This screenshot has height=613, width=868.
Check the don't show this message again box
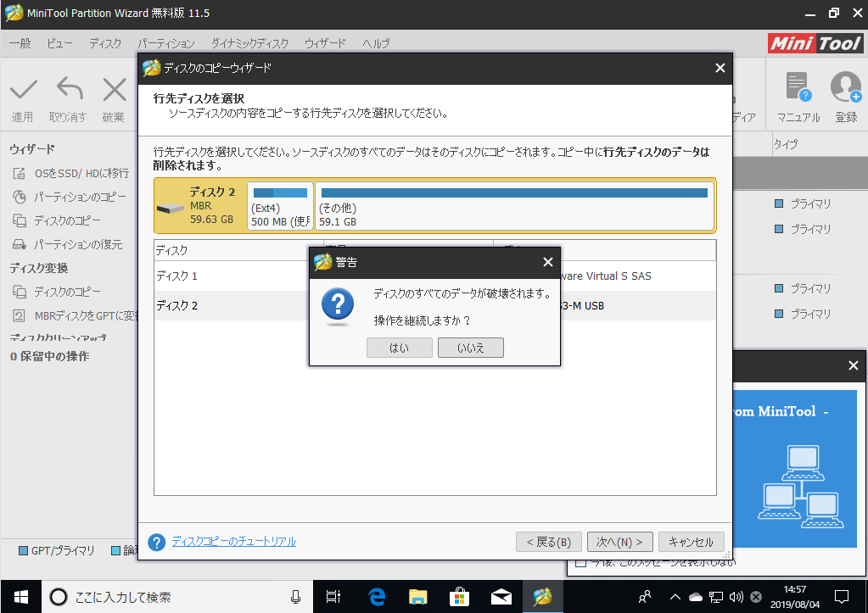[581, 562]
